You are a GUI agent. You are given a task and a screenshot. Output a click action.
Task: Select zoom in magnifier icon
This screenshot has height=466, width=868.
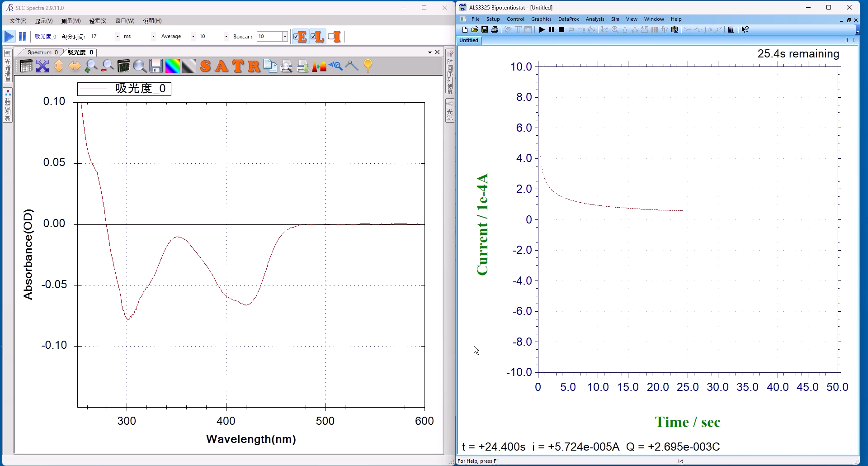pos(91,66)
